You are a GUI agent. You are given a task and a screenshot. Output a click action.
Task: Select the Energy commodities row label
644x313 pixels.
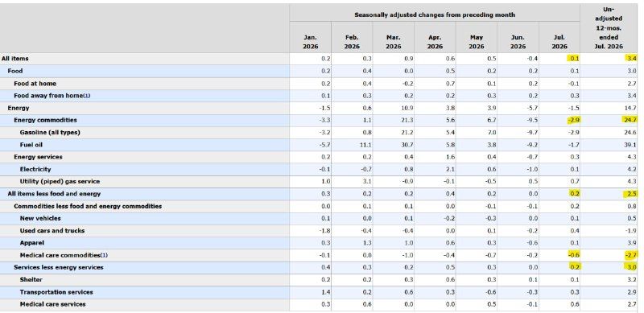45,121
